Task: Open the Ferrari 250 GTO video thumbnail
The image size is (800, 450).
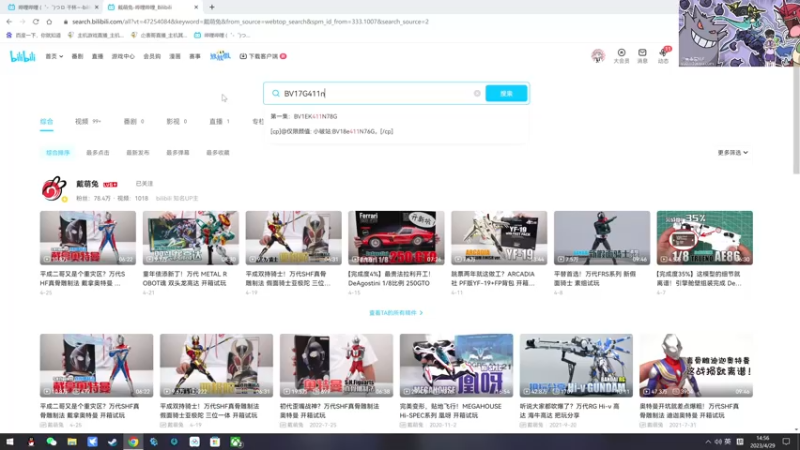Action: point(396,238)
